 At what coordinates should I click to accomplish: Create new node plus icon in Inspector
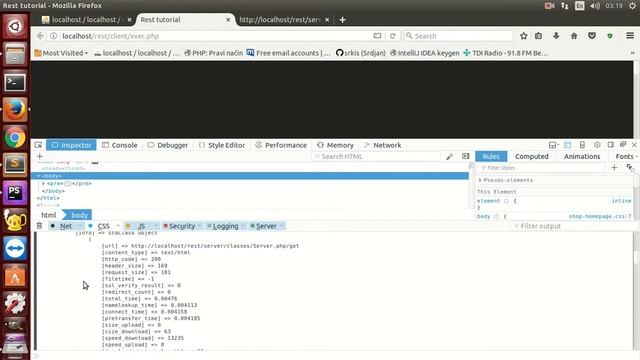(40, 156)
